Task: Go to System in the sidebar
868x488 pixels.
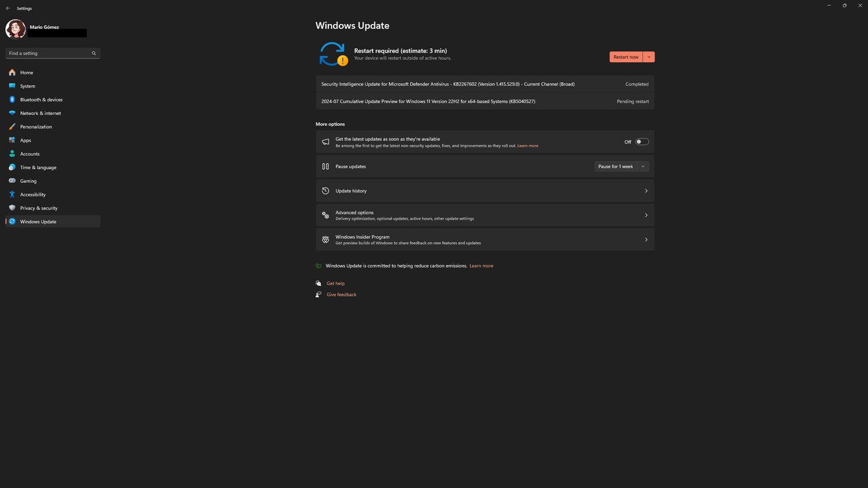Action: [28, 86]
